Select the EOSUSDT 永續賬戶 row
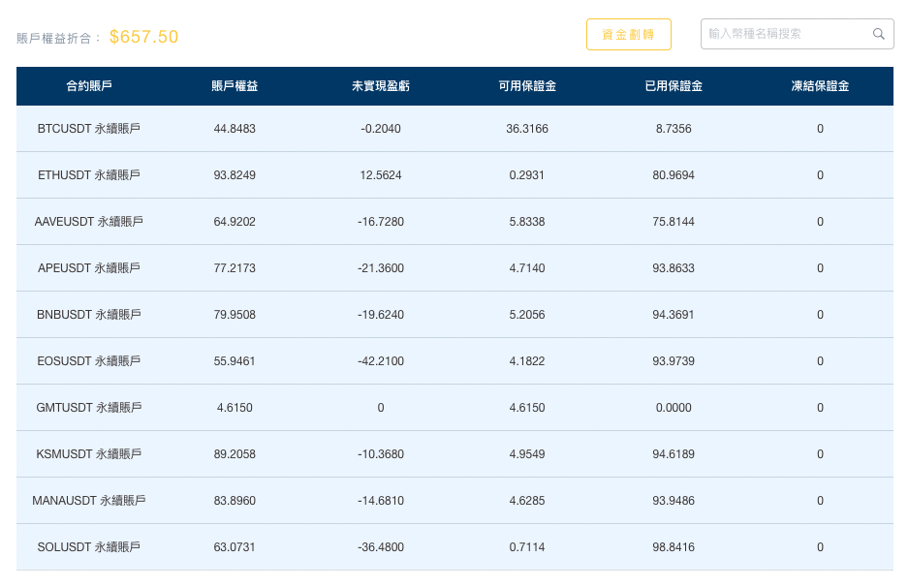The height and width of the screenshot is (588, 909). tap(89, 361)
